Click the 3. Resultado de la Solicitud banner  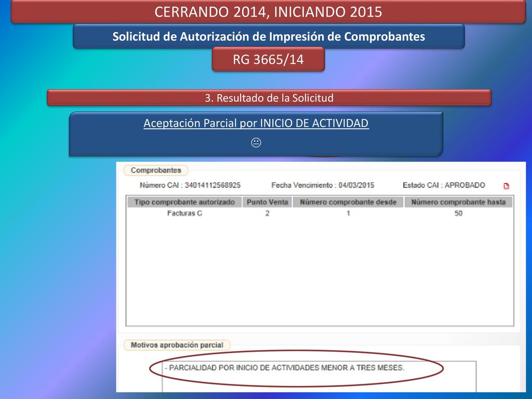click(269, 98)
